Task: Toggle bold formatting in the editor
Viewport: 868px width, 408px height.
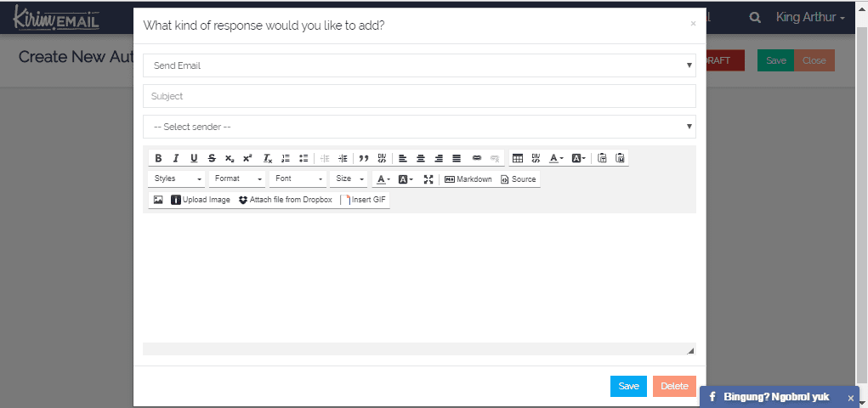Action: pyautogui.click(x=158, y=158)
